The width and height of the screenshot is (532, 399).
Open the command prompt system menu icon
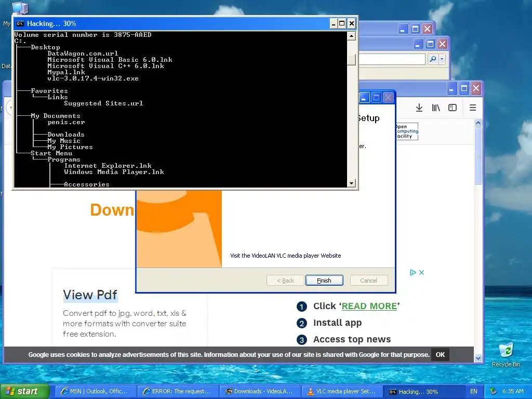click(x=20, y=23)
